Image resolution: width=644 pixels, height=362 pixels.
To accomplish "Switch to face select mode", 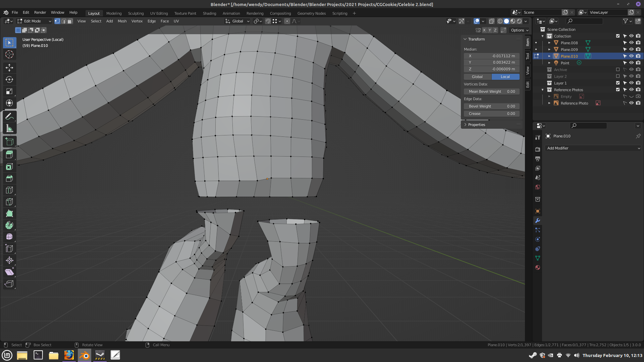I will point(70,21).
